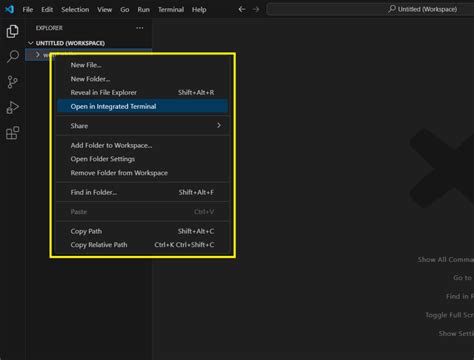Open the Terminal menu
This screenshot has height=360, width=474.
click(171, 10)
